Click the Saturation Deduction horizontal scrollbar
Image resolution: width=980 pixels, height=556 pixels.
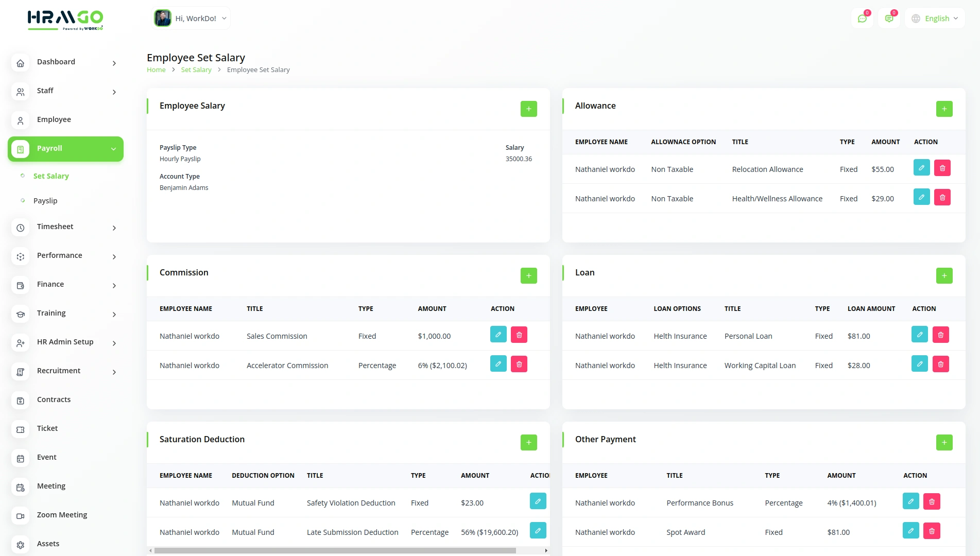click(x=335, y=550)
